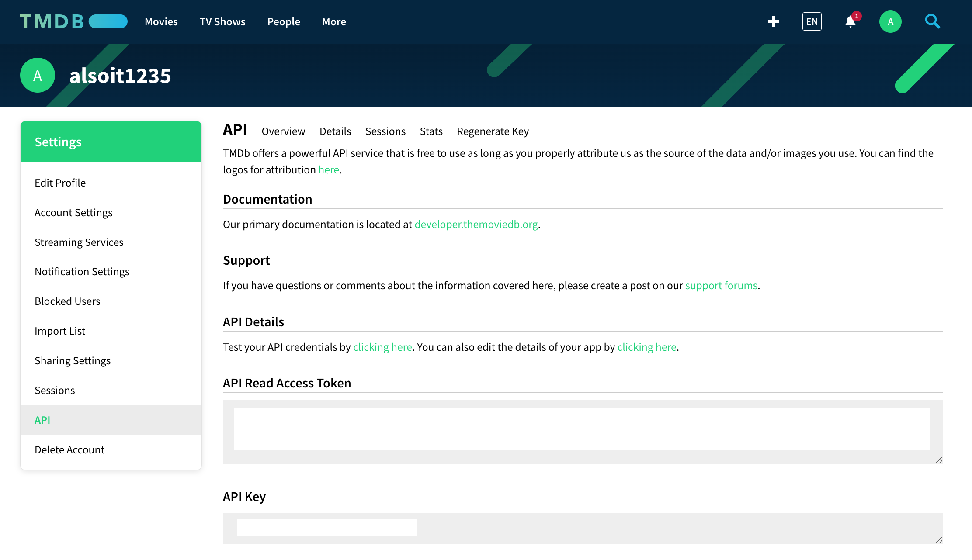Screen dimensions: 972x560
Task: Expand the More menu
Action: click(334, 21)
